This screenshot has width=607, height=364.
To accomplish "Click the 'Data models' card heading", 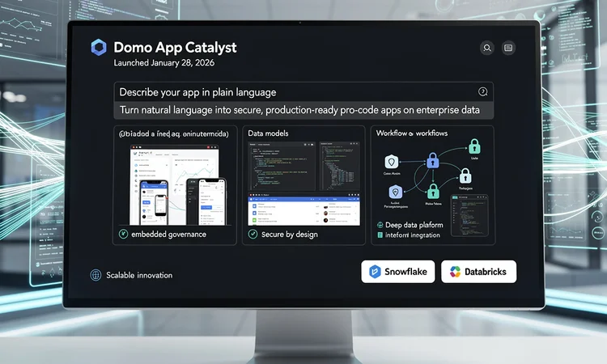I will coord(268,133).
